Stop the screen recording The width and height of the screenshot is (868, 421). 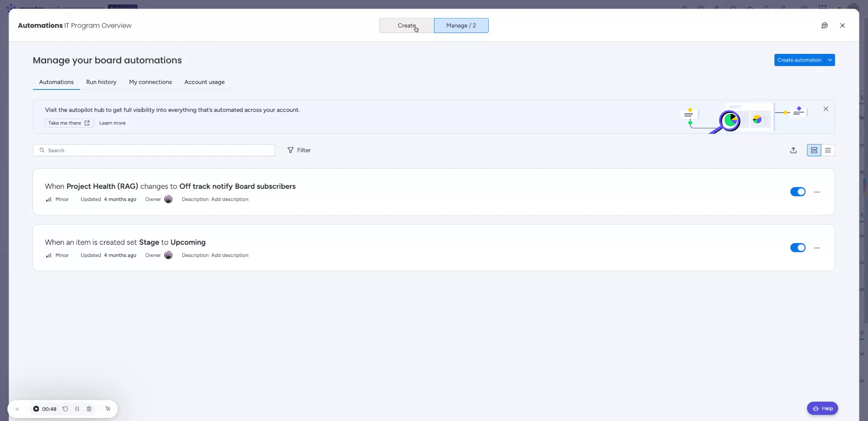click(36, 409)
